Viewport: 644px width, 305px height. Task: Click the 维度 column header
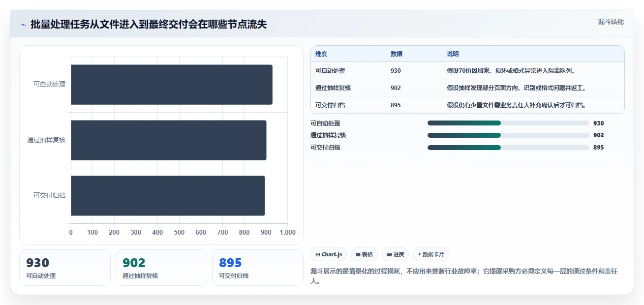[x=321, y=54]
